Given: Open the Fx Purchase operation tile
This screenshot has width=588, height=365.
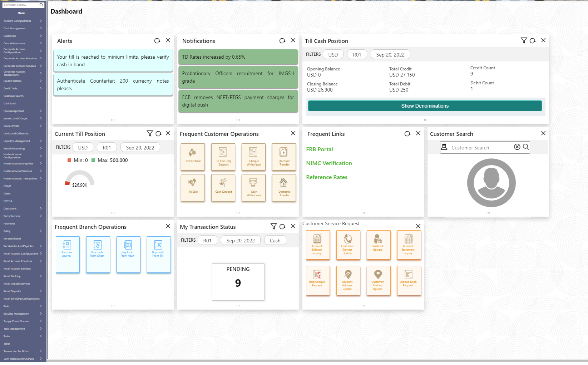Looking at the screenshot, I should (193, 157).
